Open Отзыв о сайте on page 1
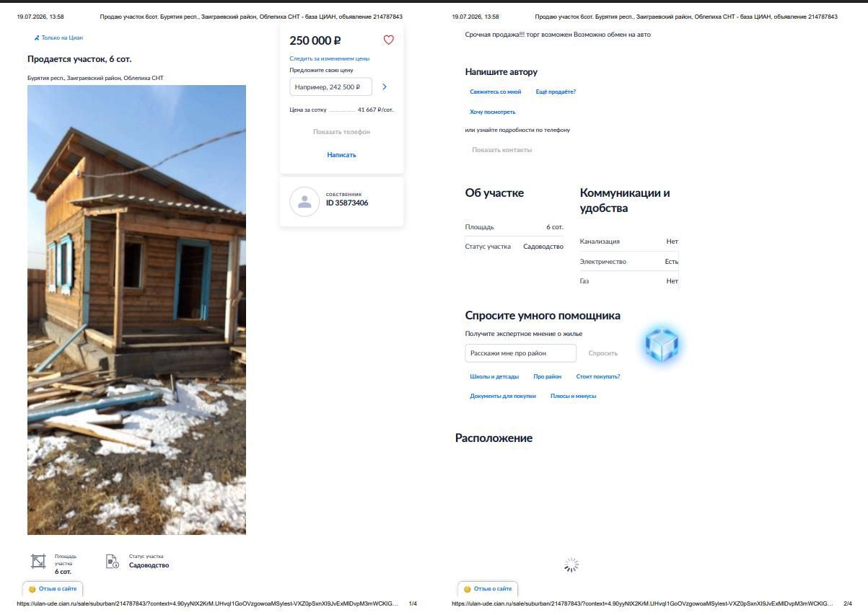This screenshot has height=615, width=868. (53, 589)
